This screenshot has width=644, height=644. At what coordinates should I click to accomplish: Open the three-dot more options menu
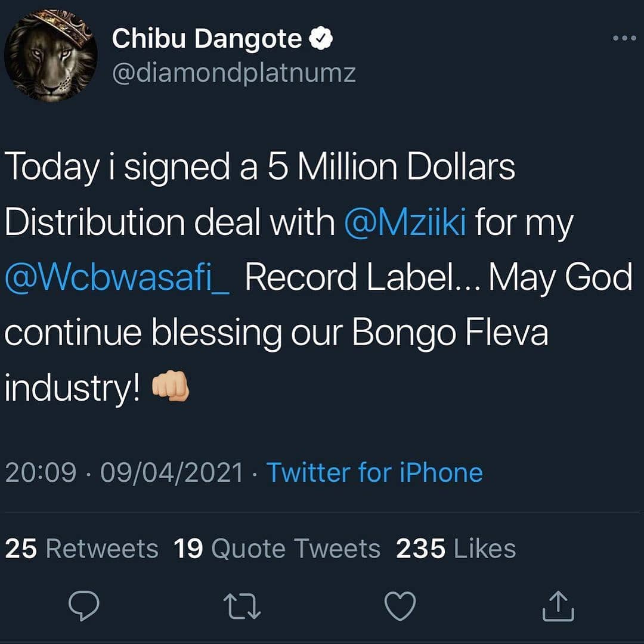click(624, 38)
